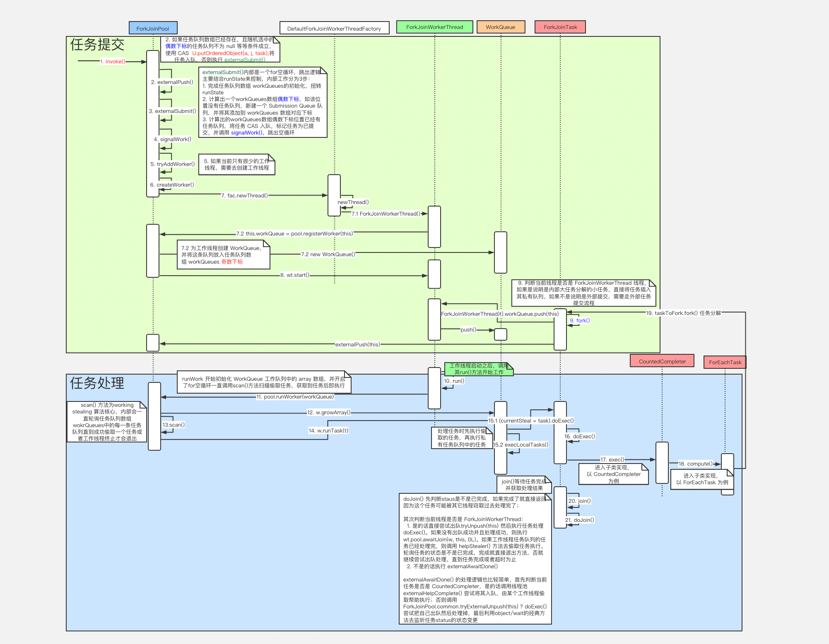
Task: Click the '8. wt.start()' arrow label
Action: coord(294,275)
